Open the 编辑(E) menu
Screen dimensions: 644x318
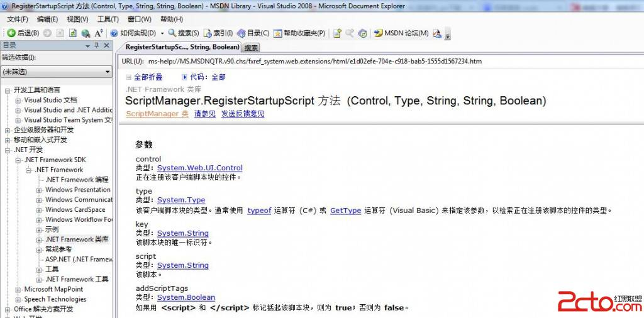point(47,19)
